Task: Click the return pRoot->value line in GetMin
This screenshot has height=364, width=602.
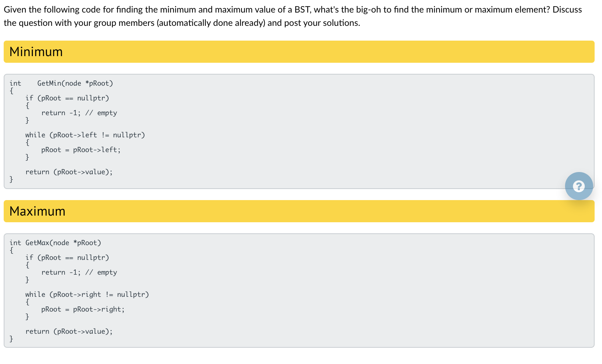Action: click(x=69, y=172)
